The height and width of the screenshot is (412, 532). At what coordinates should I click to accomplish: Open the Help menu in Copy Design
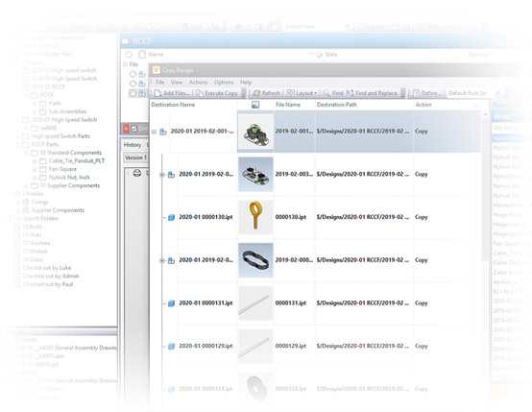click(x=246, y=83)
